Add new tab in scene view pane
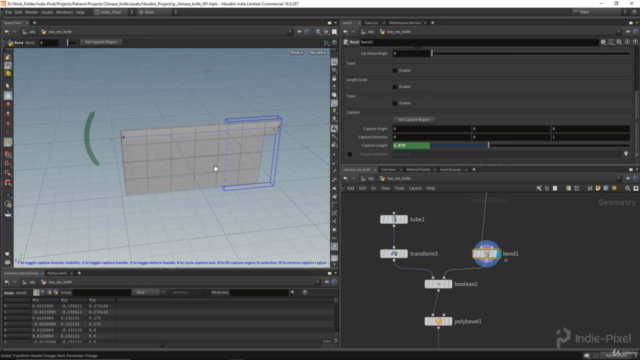Screen dimensions: 640x360 (x=34, y=23)
